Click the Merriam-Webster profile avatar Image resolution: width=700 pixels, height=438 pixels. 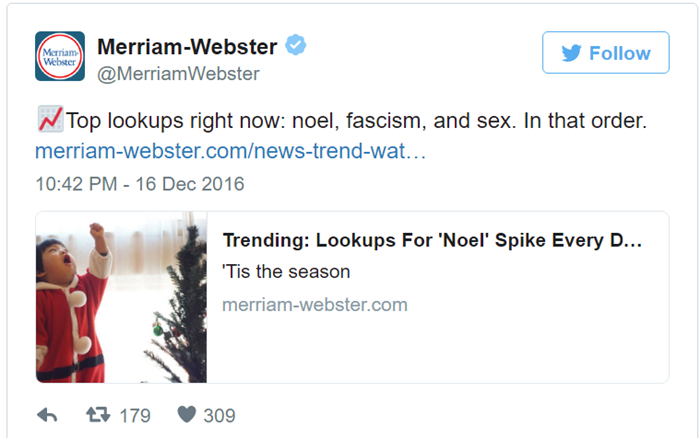click(x=60, y=56)
